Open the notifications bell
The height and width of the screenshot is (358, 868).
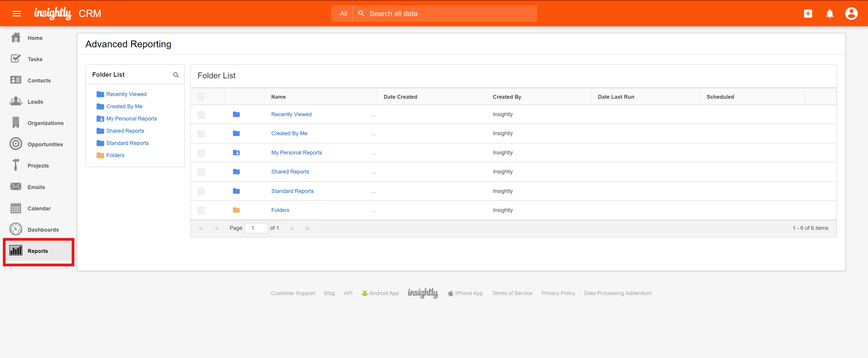point(829,14)
